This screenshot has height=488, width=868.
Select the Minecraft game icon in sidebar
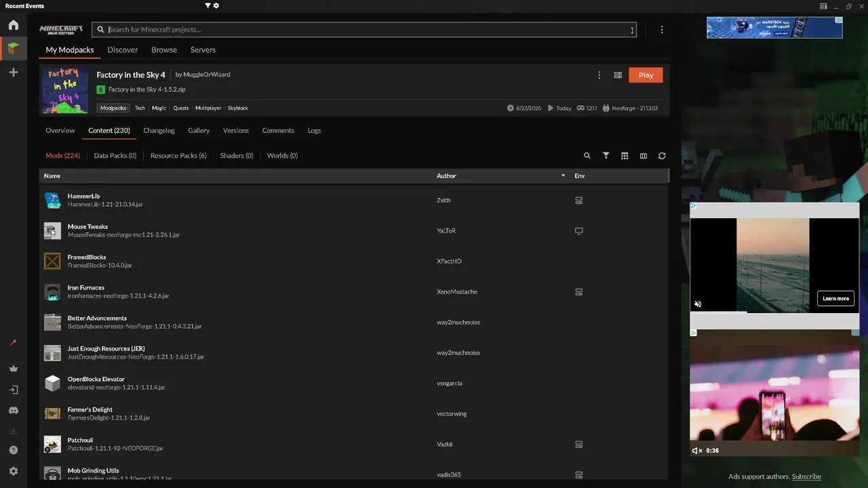14,48
